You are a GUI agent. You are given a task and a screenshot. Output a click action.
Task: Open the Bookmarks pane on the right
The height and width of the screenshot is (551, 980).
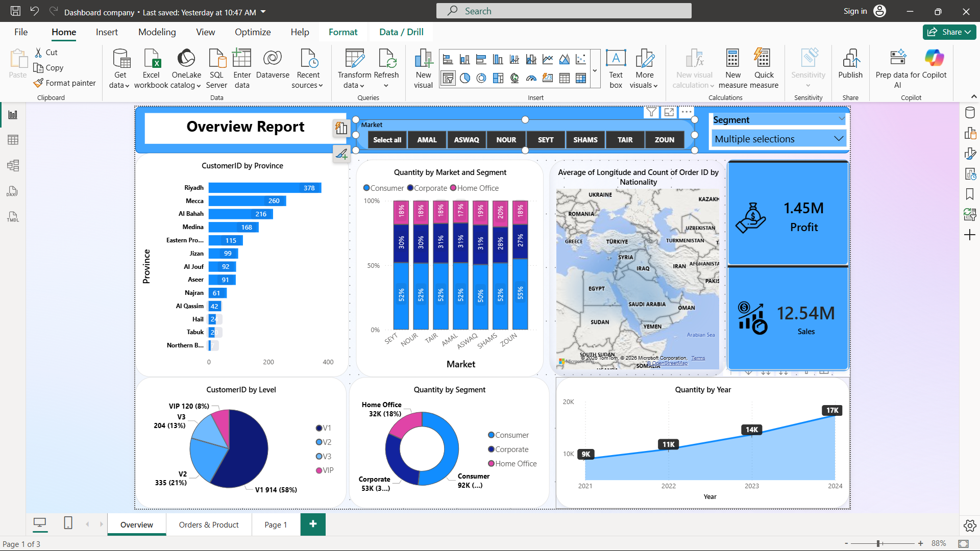click(969, 194)
